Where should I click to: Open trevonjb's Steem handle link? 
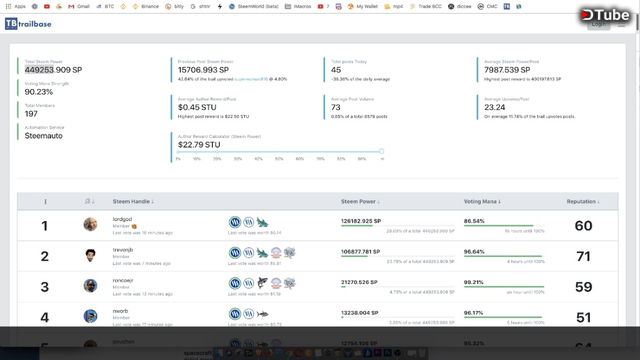pos(123,250)
